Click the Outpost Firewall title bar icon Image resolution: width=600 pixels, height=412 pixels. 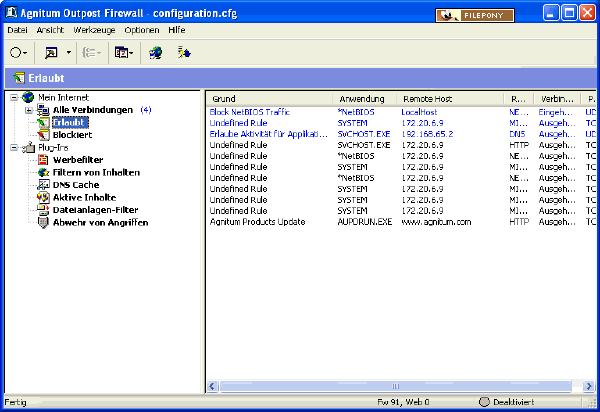click(x=11, y=13)
